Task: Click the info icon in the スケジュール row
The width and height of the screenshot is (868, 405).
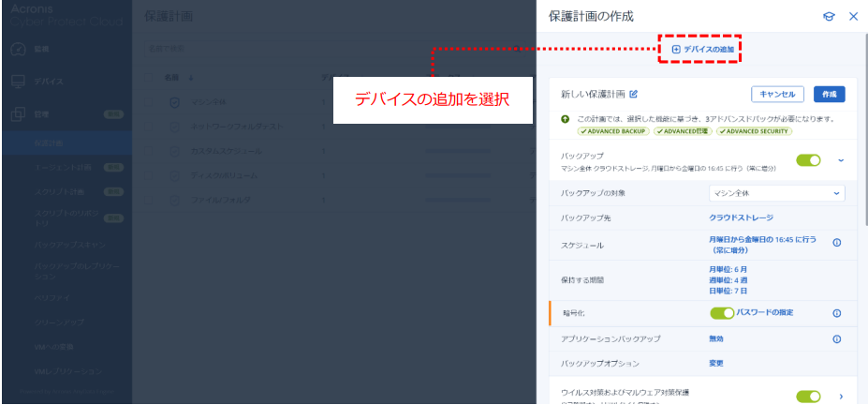Action: tap(836, 243)
